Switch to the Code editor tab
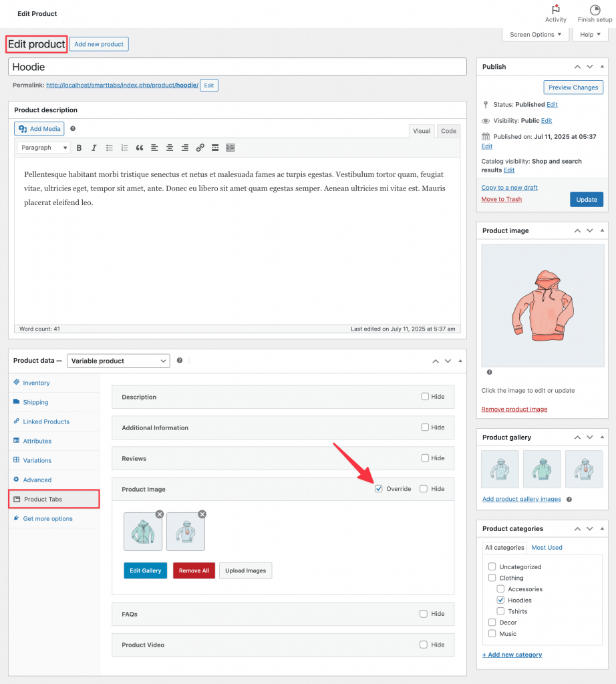The image size is (616, 684). pos(448,131)
